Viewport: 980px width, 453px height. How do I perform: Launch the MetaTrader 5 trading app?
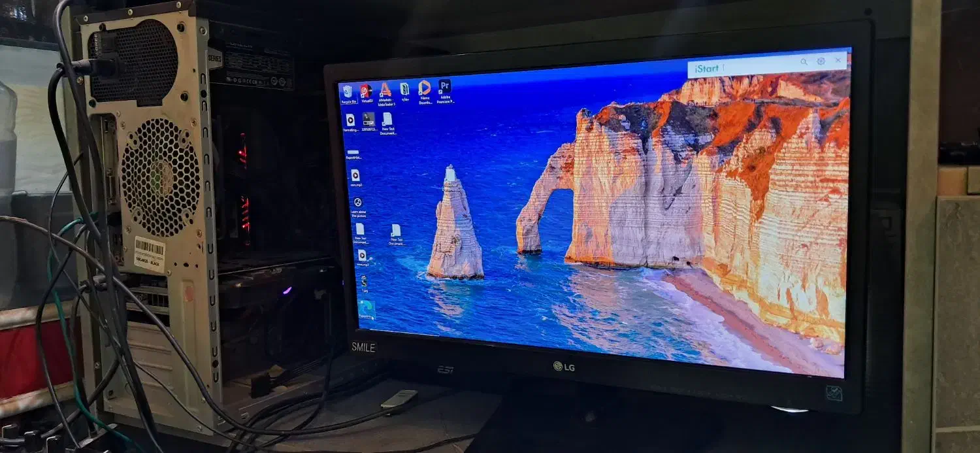(x=384, y=91)
